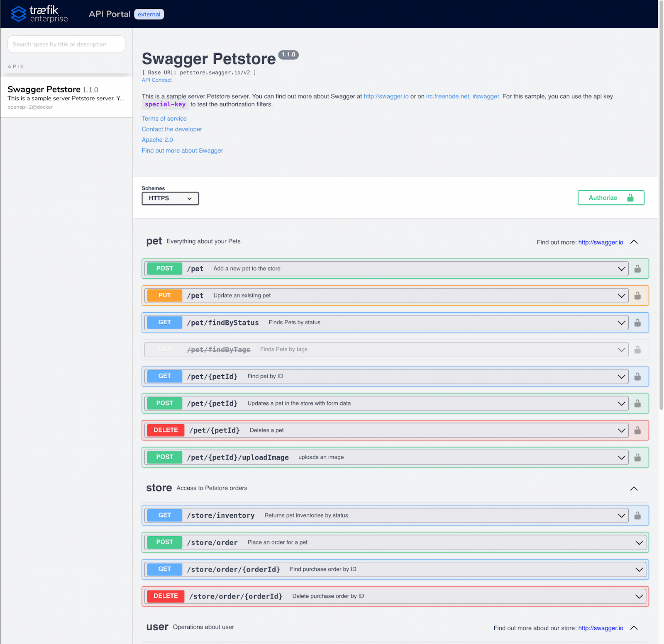
Task: Click the POST badge for uploads an image
Action: click(164, 457)
